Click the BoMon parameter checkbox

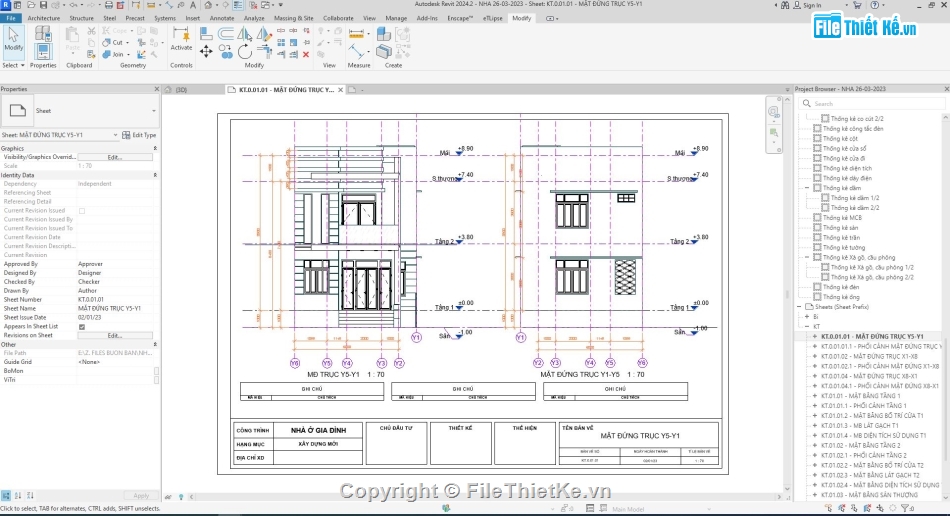click(x=156, y=371)
